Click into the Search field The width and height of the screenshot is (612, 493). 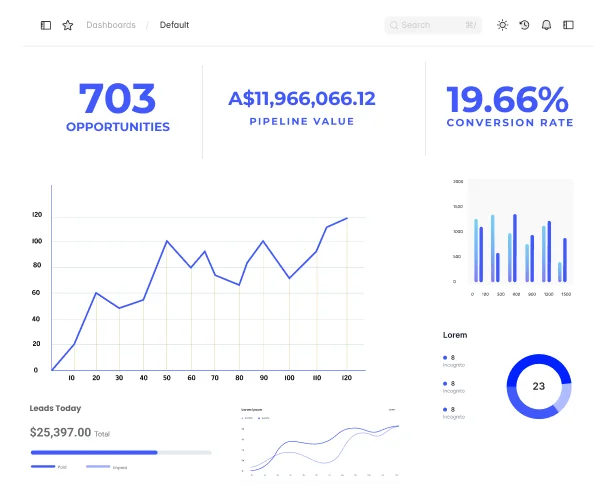pyautogui.click(x=430, y=25)
